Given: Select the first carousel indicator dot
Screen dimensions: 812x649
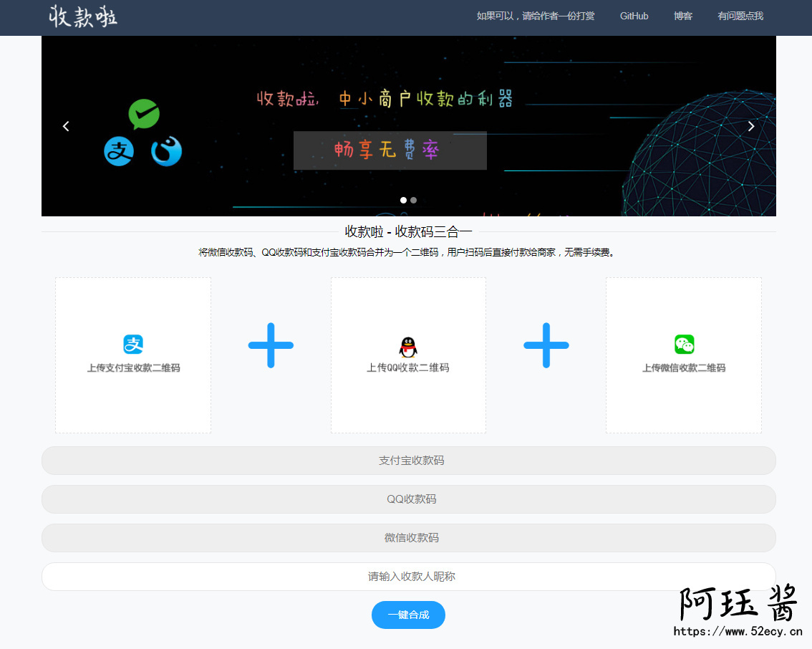Looking at the screenshot, I should tap(403, 201).
